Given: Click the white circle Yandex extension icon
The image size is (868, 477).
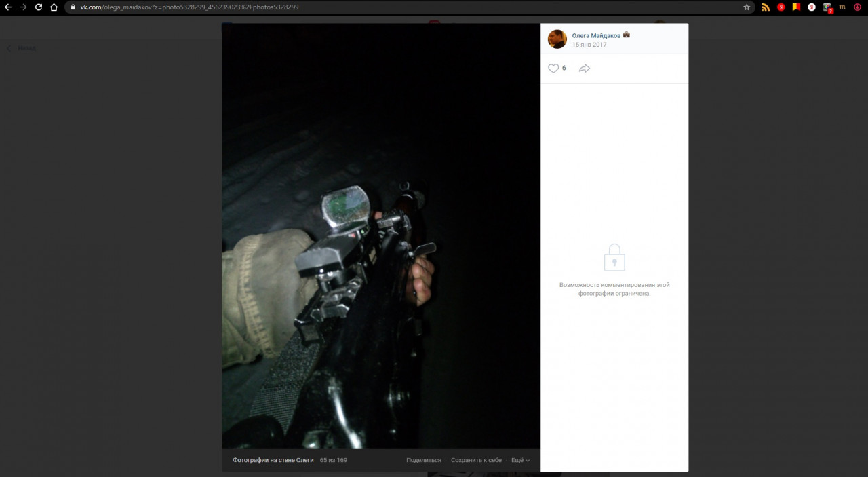Looking at the screenshot, I should 812,7.
